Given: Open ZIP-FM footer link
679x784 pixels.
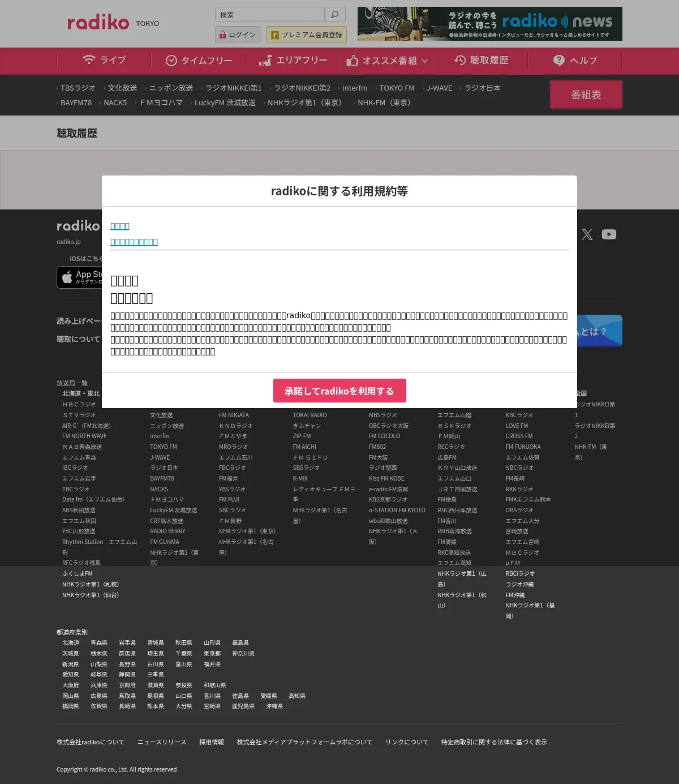Looking at the screenshot, I should point(302,436).
